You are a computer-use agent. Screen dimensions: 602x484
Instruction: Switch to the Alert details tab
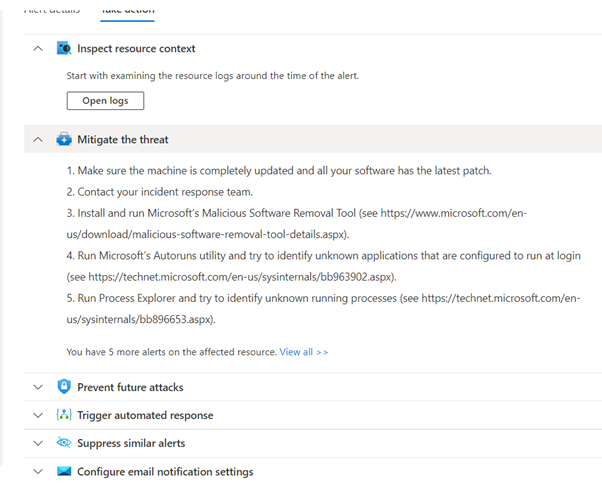pos(51,7)
